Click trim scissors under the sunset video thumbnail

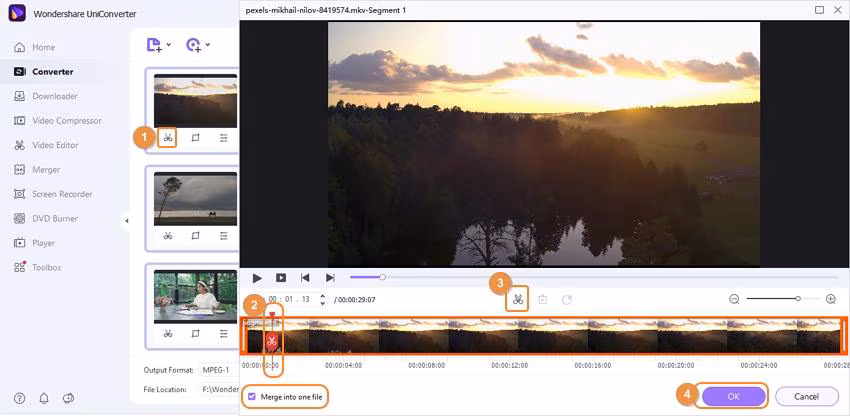click(x=168, y=138)
